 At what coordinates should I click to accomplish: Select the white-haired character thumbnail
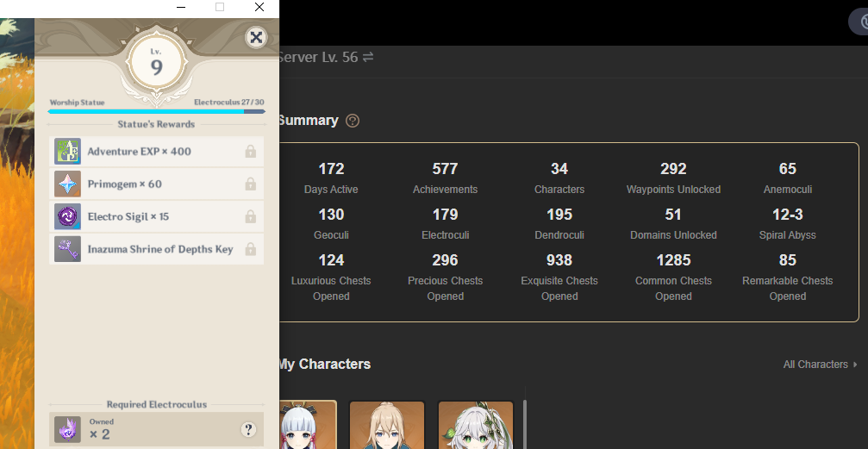476,425
